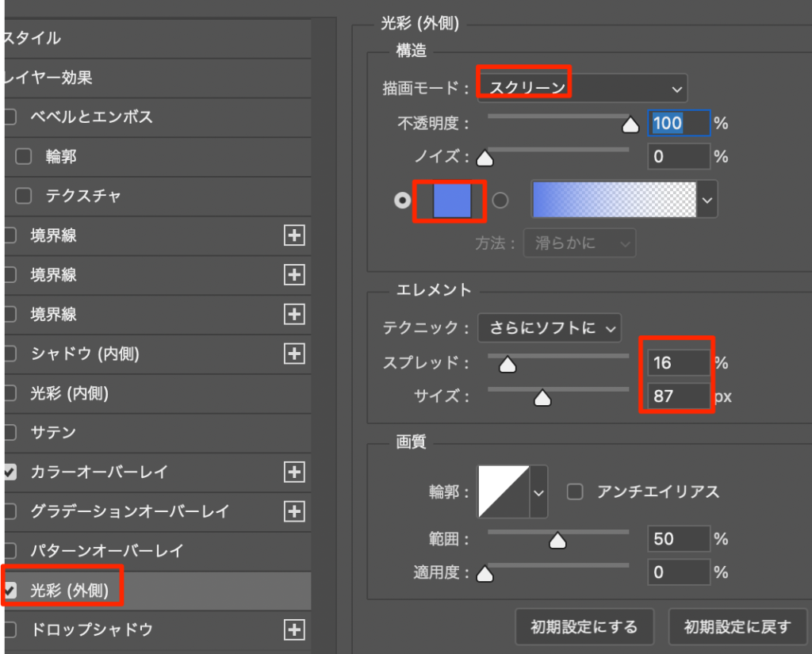Select レイヤー効果 in the styles list
Image resolution: width=812 pixels, height=654 pixels.
coord(49,78)
